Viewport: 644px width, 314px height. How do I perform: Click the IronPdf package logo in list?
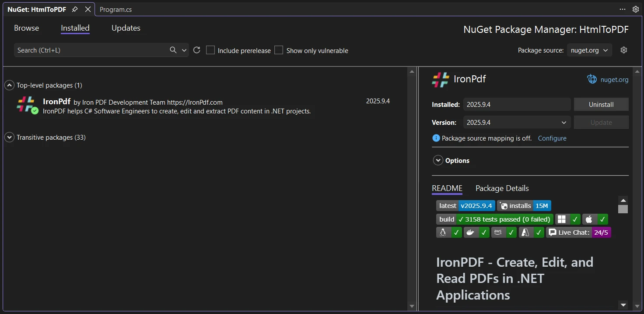[x=26, y=105]
